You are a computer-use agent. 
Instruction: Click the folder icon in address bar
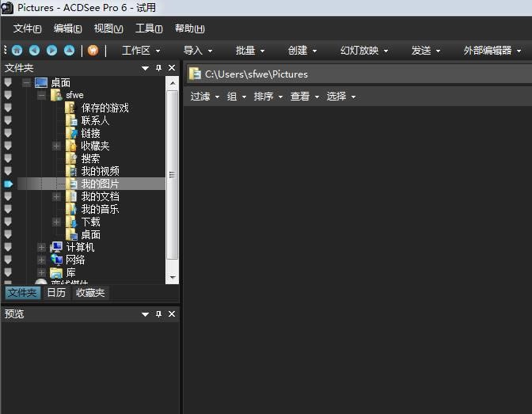[x=195, y=74]
